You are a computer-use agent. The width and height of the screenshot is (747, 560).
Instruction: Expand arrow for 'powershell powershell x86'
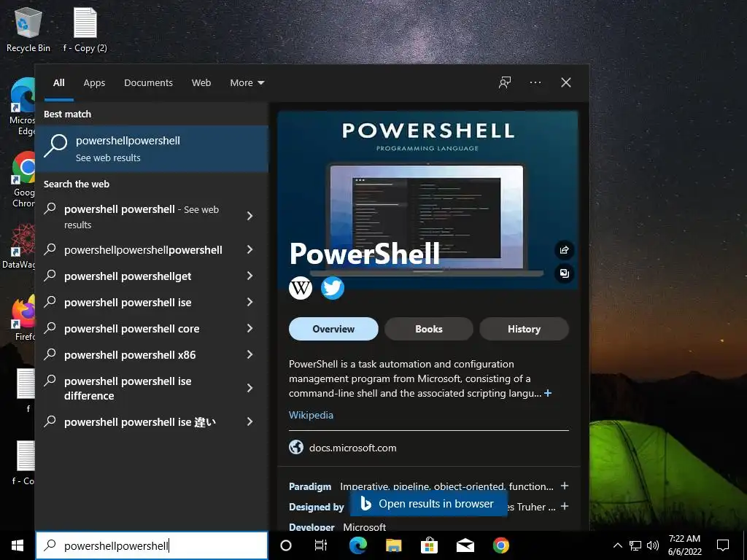[x=249, y=354]
